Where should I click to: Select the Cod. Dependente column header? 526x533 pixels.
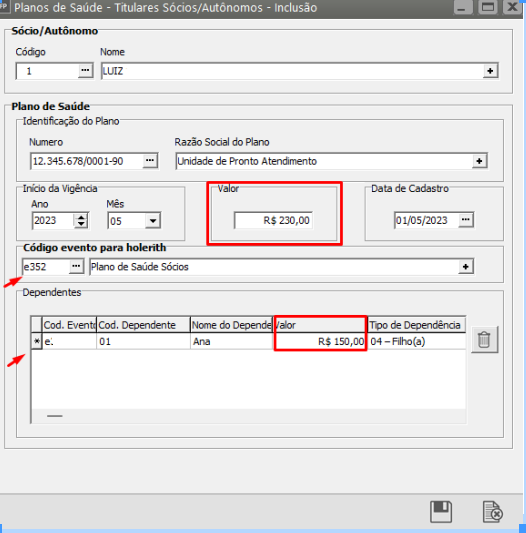(x=143, y=325)
